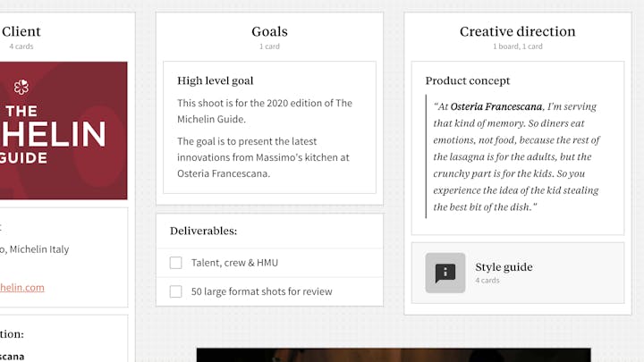This screenshot has width=644, height=362.
Task: Click '4 cards' under Style guide
Action: (x=487, y=281)
